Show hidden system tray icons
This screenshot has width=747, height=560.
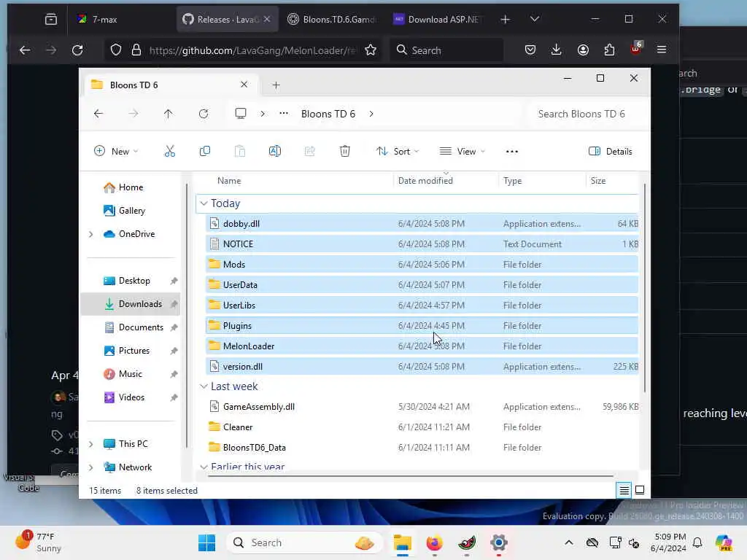tap(569, 542)
